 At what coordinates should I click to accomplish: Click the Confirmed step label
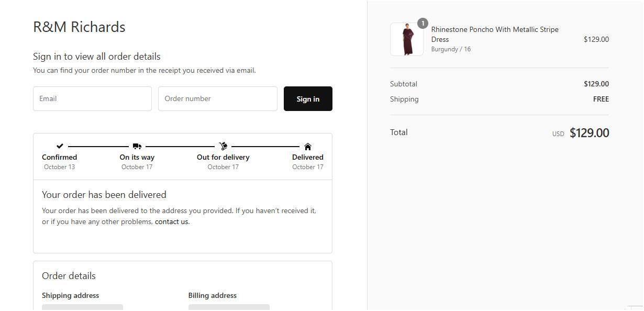click(x=60, y=157)
